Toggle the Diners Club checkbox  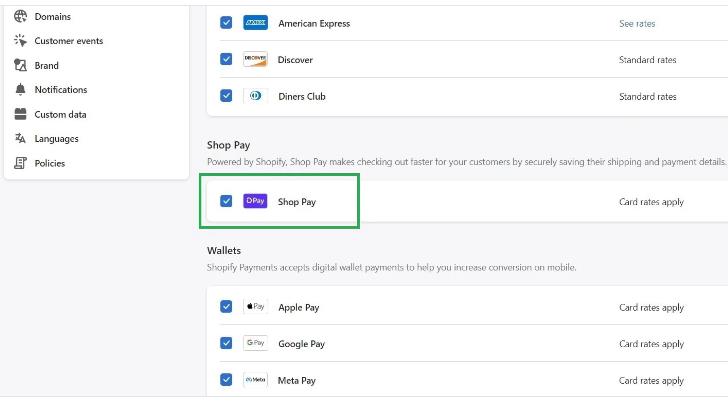click(226, 96)
